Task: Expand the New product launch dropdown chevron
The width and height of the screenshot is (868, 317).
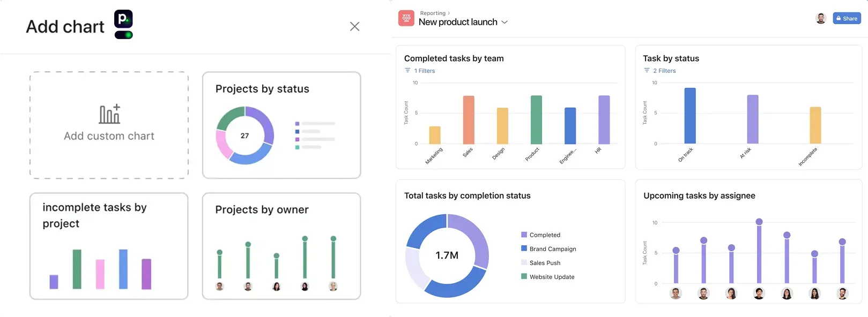Action: point(505,22)
